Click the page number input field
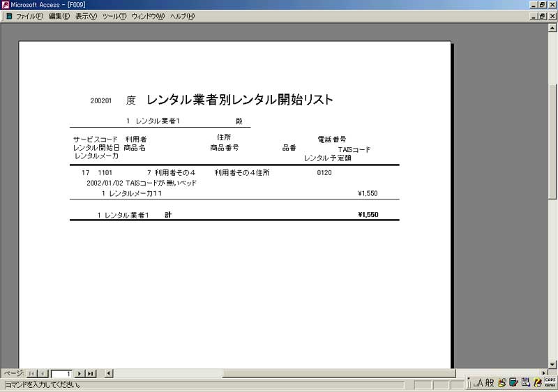The image size is (558, 392). [61, 374]
